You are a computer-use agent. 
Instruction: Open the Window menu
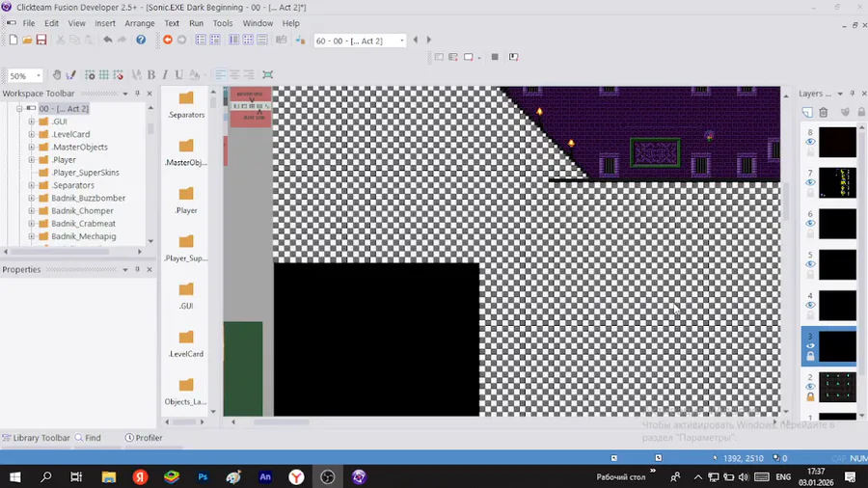pyautogui.click(x=258, y=23)
